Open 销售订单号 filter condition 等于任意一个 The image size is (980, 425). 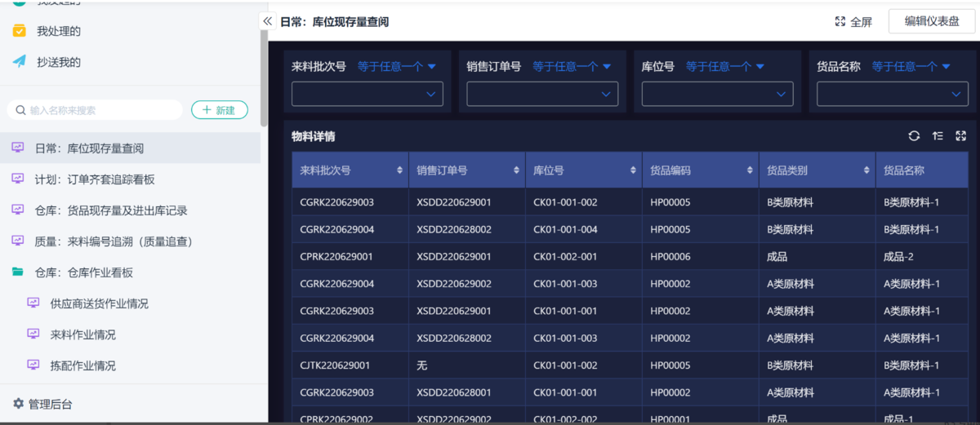572,67
